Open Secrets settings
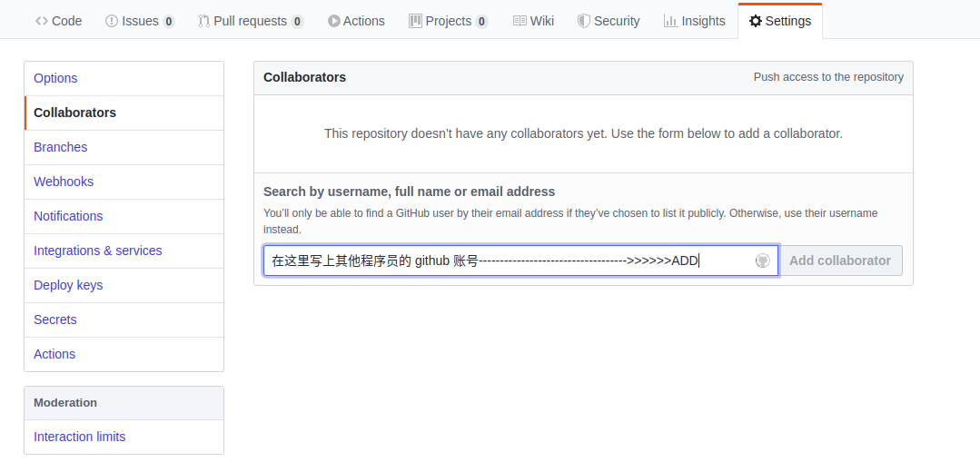The height and width of the screenshot is (472, 980). 124,320
